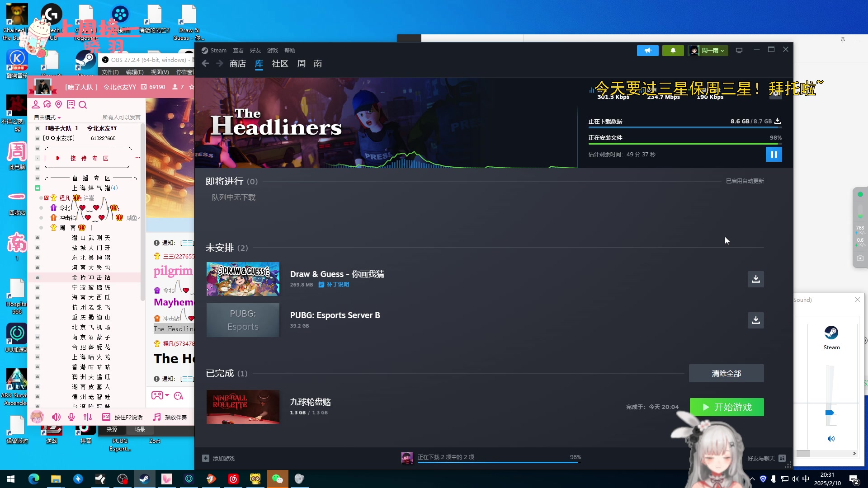
Task: Open Steam Big Picture mode icon
Action: tap(739, 51)
